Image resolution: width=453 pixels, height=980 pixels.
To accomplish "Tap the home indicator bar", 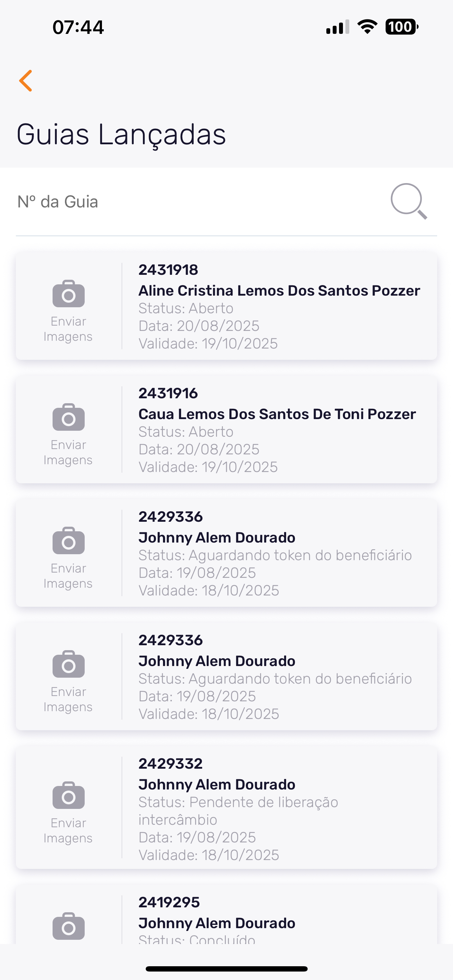I will click(226, 969).
